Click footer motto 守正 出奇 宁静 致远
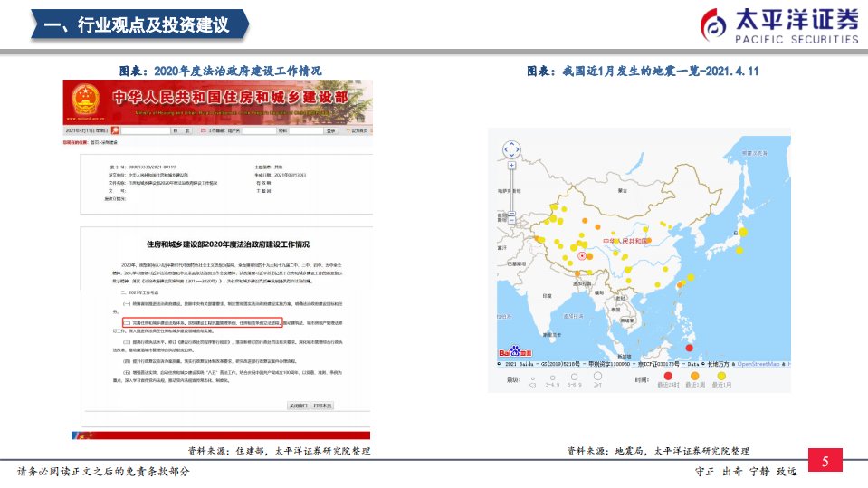Viewport: 868px width, 488px height. [746, 472]
